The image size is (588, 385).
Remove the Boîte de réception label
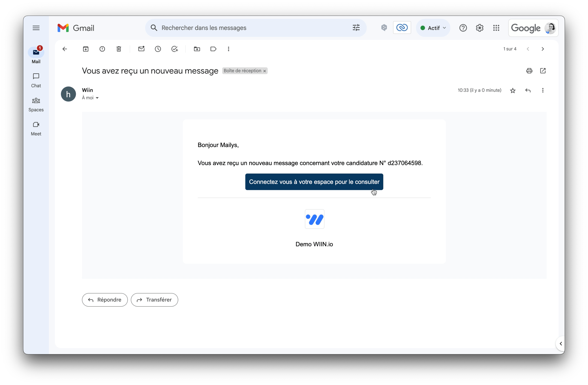click(x=264, y=71)
